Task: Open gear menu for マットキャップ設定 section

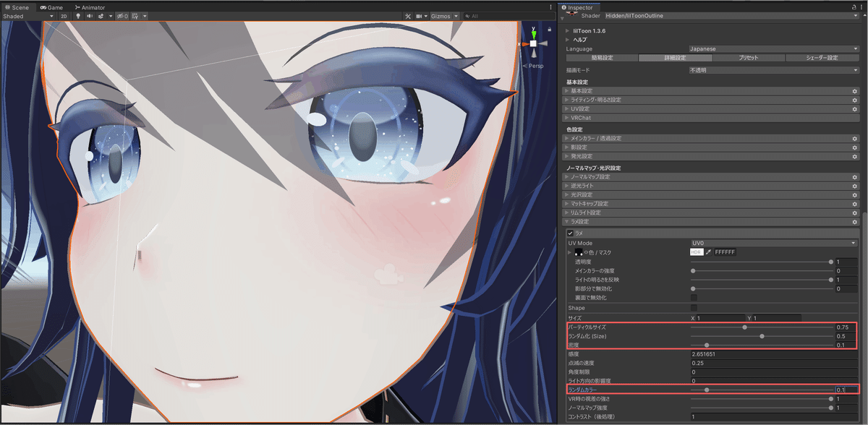Action: click(854, 204)
